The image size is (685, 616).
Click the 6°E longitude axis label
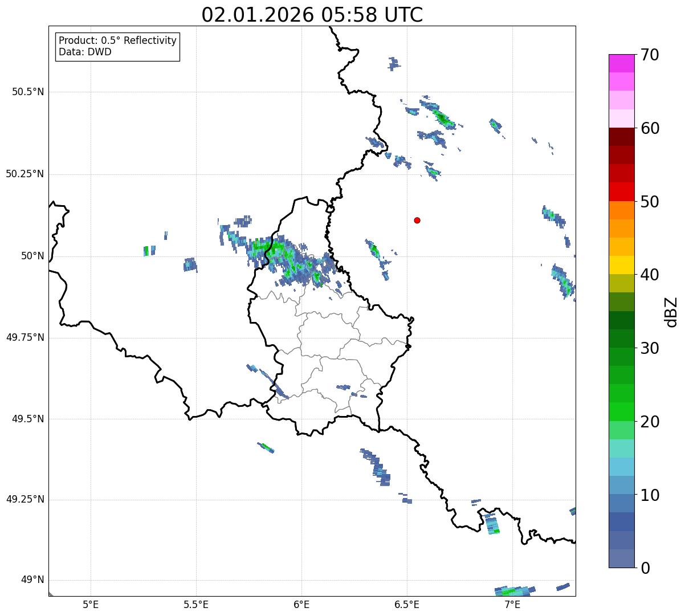[301, 604]
